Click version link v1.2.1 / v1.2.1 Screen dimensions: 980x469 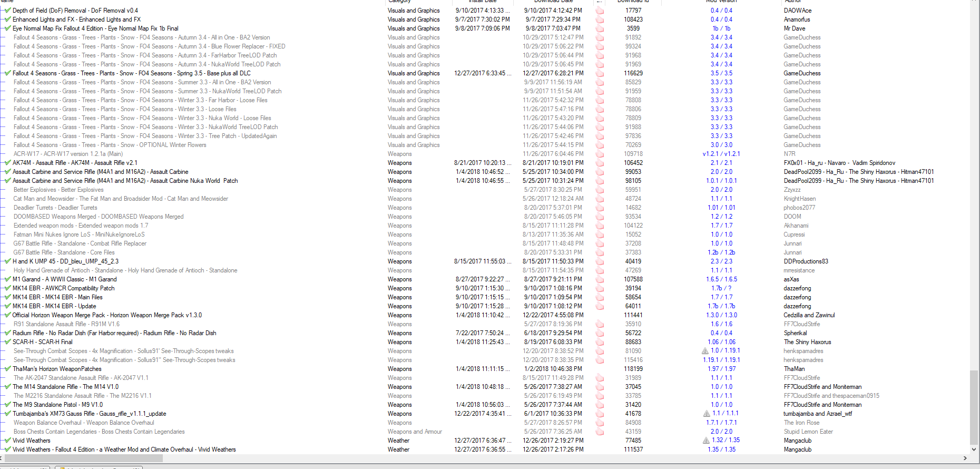point(721,154)
